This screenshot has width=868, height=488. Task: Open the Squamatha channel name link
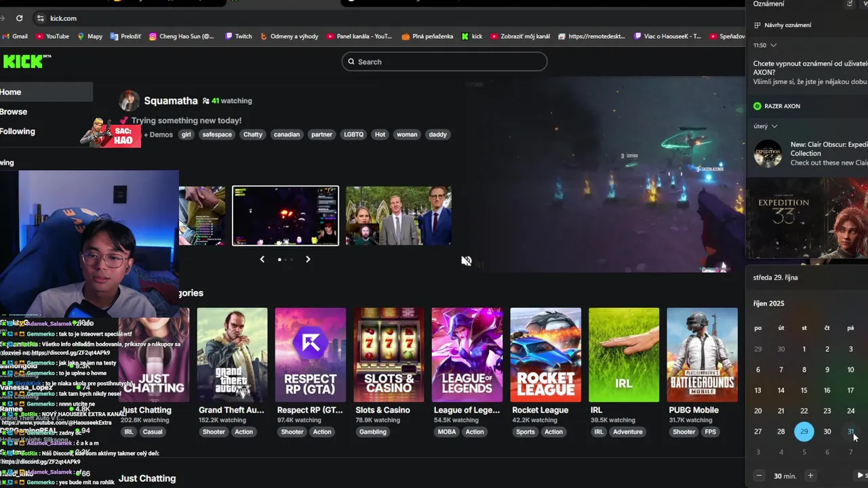click(171, 101)
